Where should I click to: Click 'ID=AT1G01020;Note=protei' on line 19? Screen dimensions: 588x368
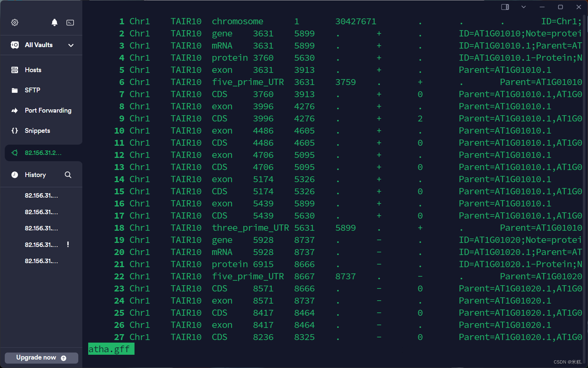click(x=520, y=240)
